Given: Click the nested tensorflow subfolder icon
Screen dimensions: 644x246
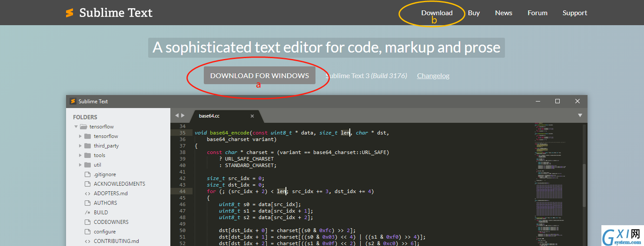Looking at the screenshot, I should (87, 136).
